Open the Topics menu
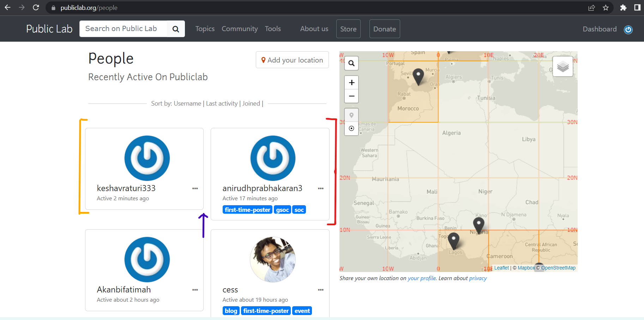The width and height of the screenshot is (644, 320). 205,29
